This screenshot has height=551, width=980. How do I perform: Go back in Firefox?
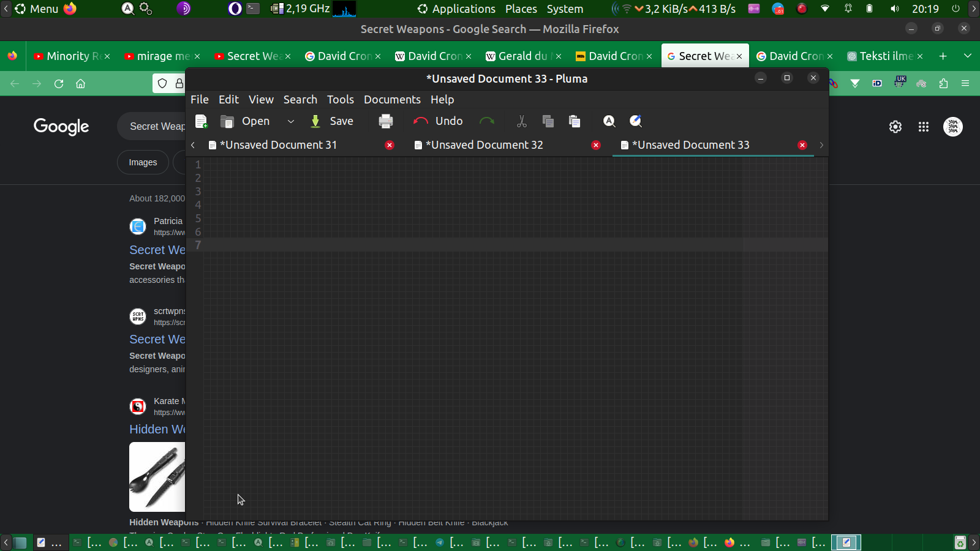click(15, 84)
